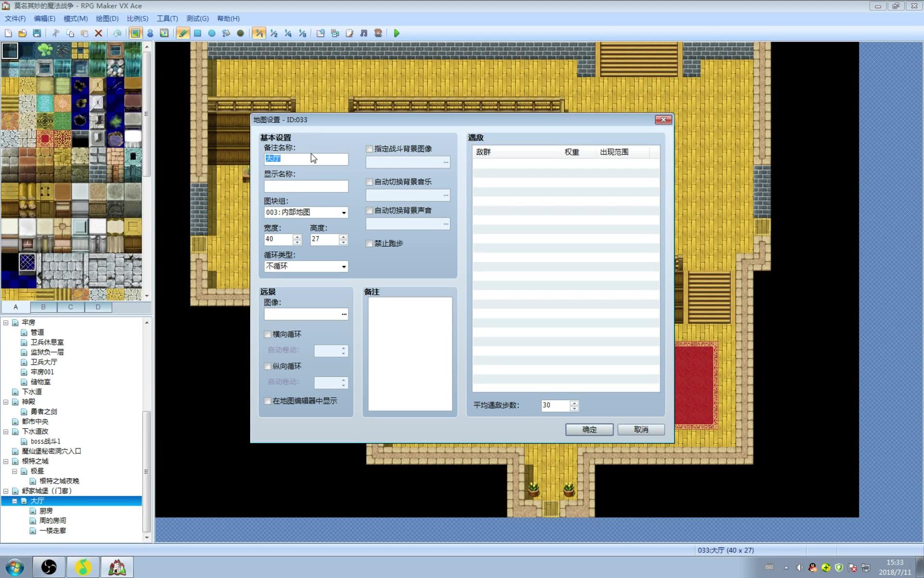Switch to Event mode person icon
Screen dimensions: 924x578
tap(150, 33)
